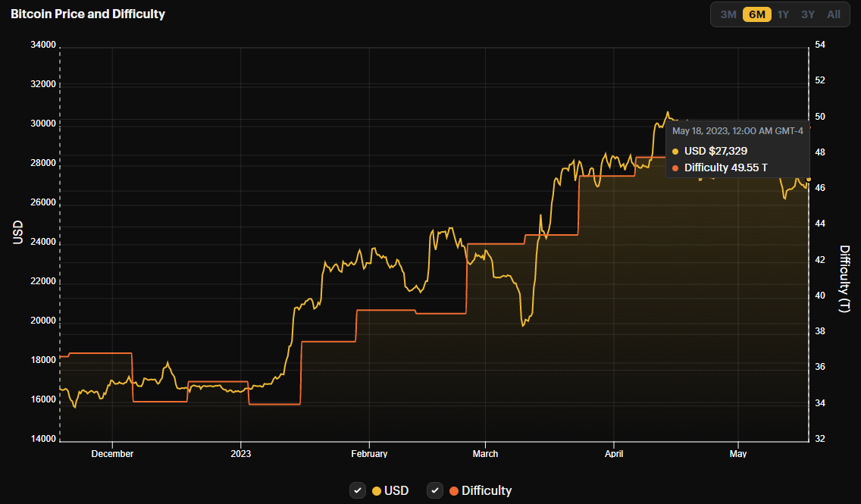Image resolution: width=861 pixels, height=504 pixels.
Task: Click the April x-axis label
Action: (613, 453)
